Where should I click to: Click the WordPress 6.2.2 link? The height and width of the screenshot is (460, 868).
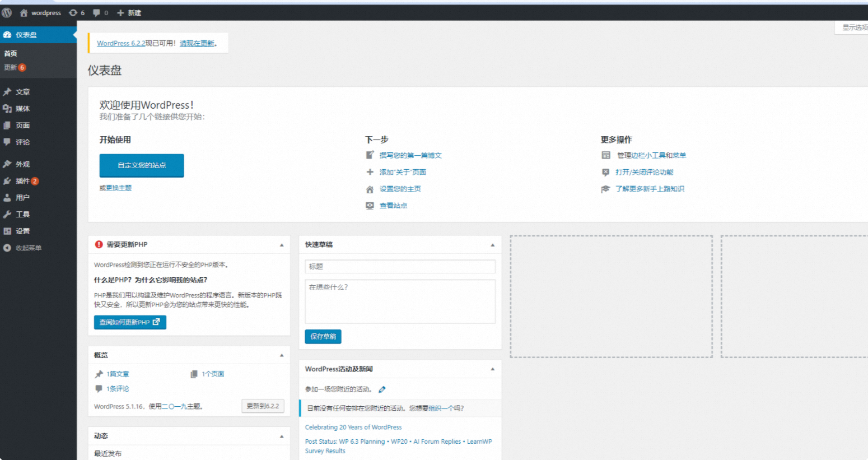(x=121, y=43)
